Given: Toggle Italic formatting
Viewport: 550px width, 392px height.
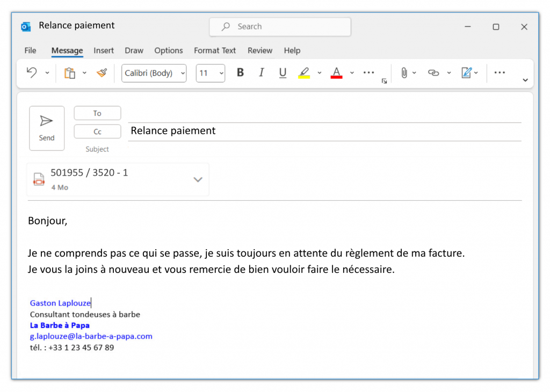Looking at the screenshot, I should pyautogui.click(x=262, y=73).
